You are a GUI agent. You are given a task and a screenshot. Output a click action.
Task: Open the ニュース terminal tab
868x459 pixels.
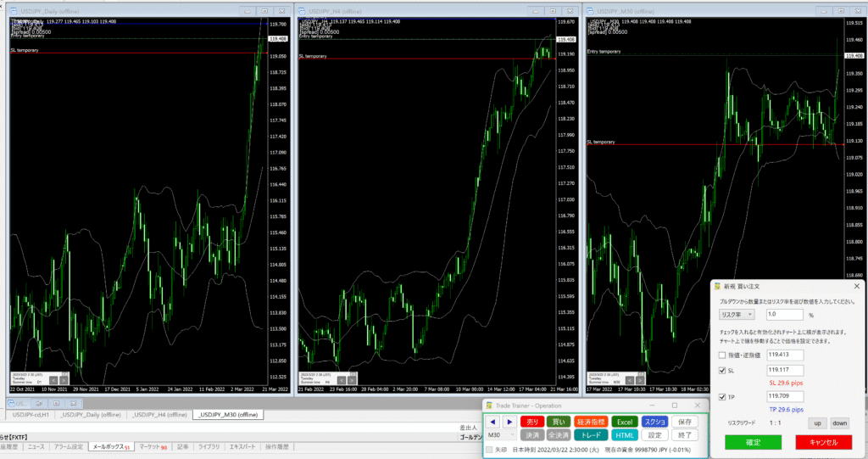click(36, 447)
